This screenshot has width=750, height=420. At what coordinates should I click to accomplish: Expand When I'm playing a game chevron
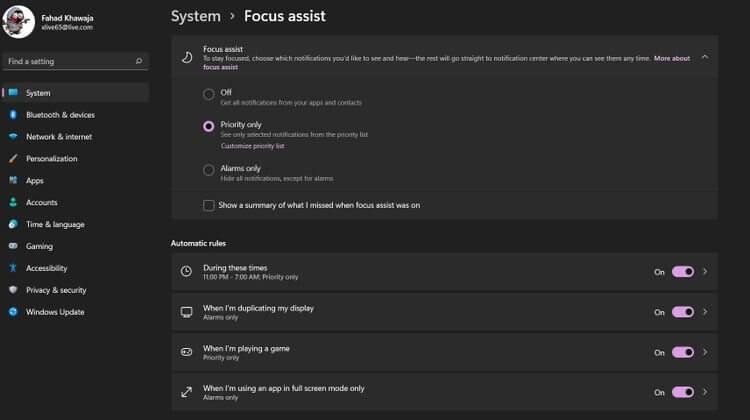[705, 352]
